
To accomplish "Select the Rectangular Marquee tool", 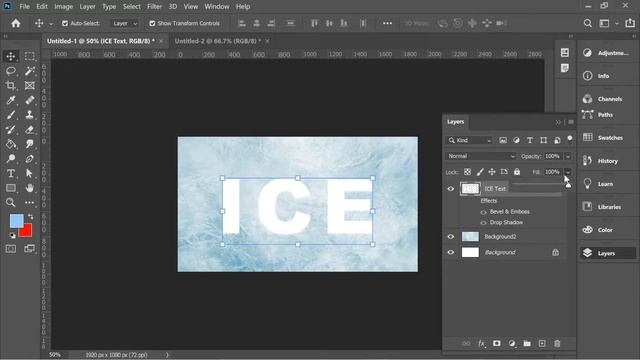I will [x=29, y=56].
